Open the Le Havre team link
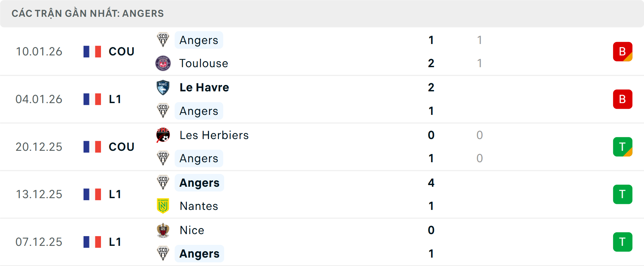The image size is (644, 266). pyautogui.click(x=204, y=87)
